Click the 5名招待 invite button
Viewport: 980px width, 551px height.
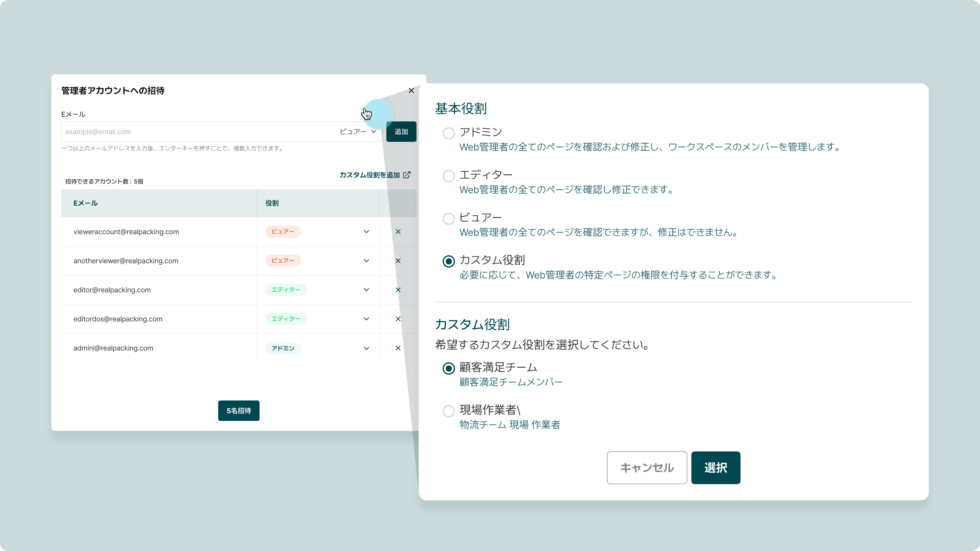239,411
